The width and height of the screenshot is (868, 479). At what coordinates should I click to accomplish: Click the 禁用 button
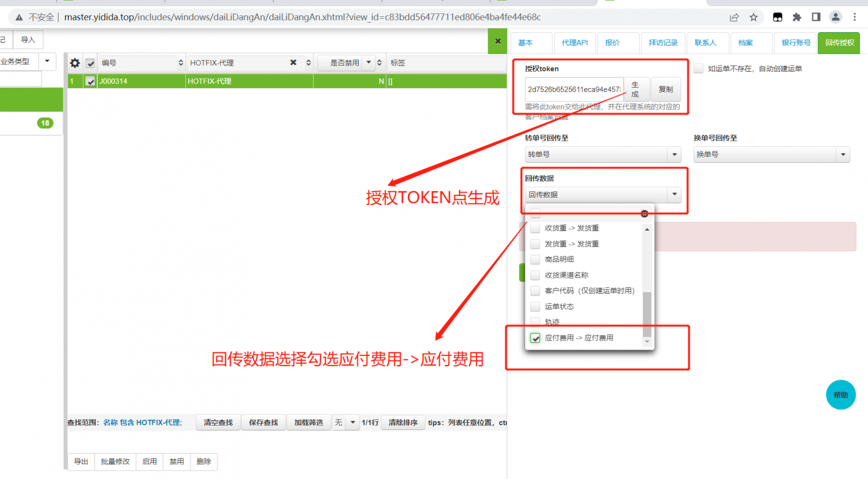(177, 461)
